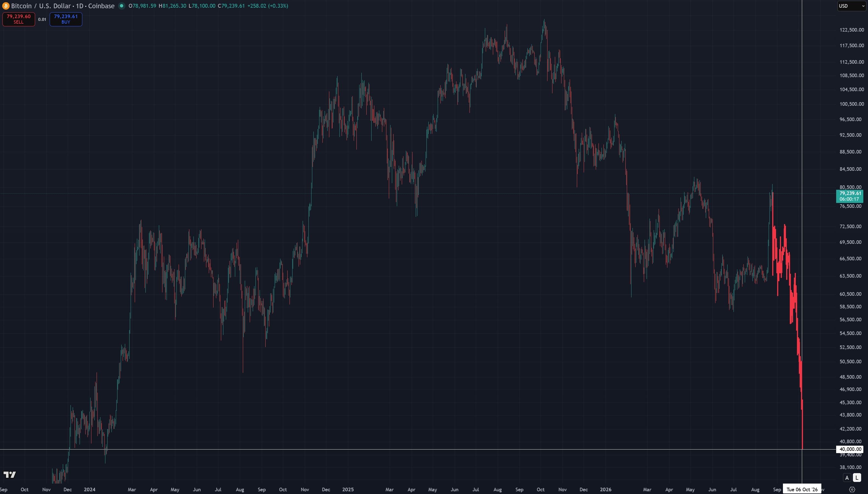Screen dimensions: 868x494
Task: Click the green market status dot
Action: (x=121, y=6)
